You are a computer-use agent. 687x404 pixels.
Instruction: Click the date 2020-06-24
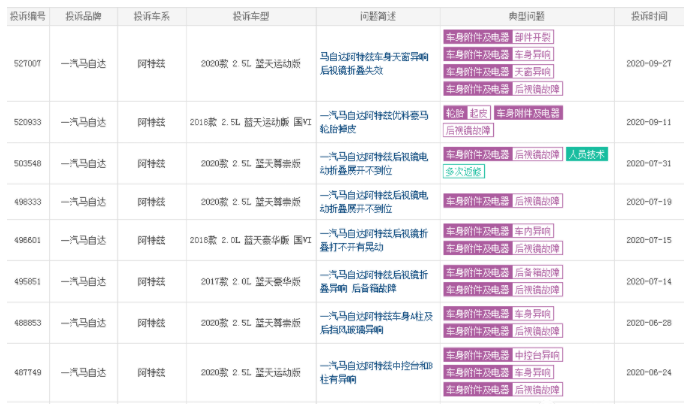(x=649, y=372)
